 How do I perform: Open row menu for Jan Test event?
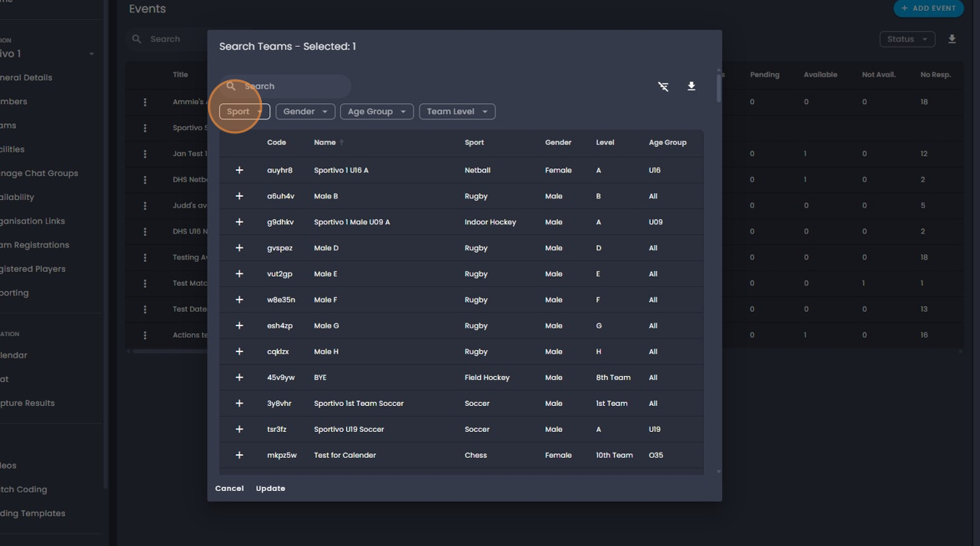(145, 154)
